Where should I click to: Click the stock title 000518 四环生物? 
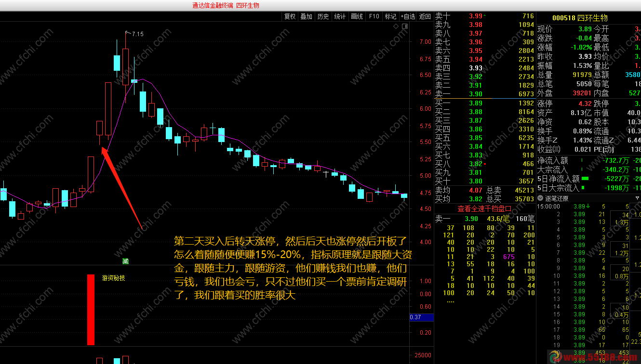click(580, 18)
